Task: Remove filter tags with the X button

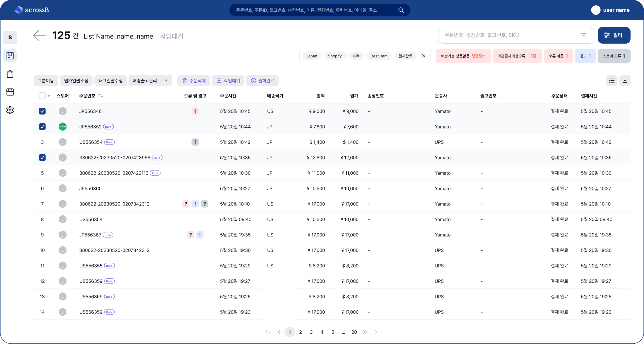Action: point(424,56)
